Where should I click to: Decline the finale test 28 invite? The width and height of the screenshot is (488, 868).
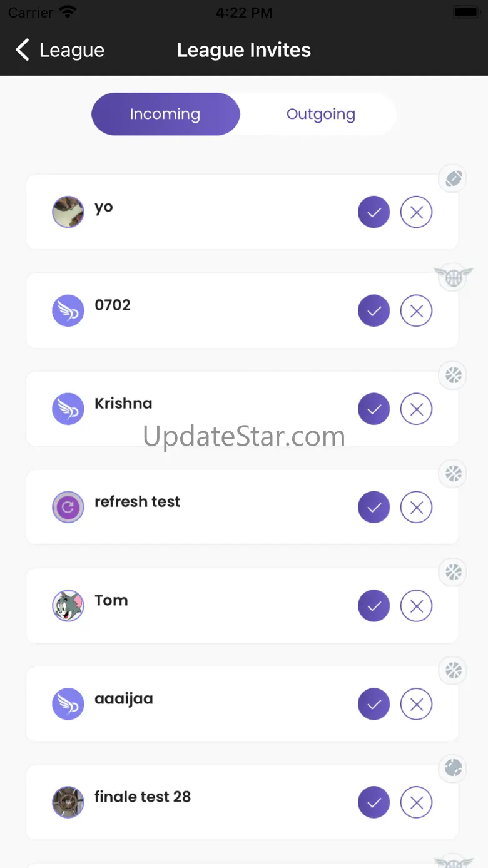416,802
